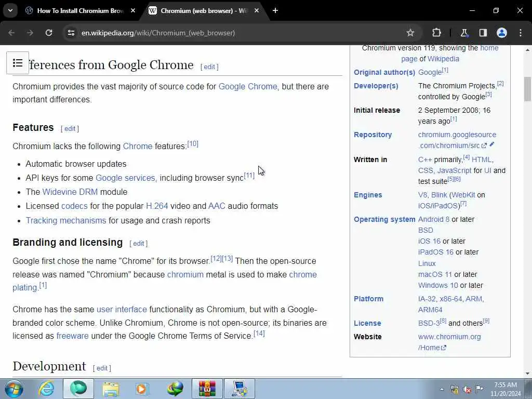Click the muted volume tray icon
The image size is (532, 399).
click(467, 390)
